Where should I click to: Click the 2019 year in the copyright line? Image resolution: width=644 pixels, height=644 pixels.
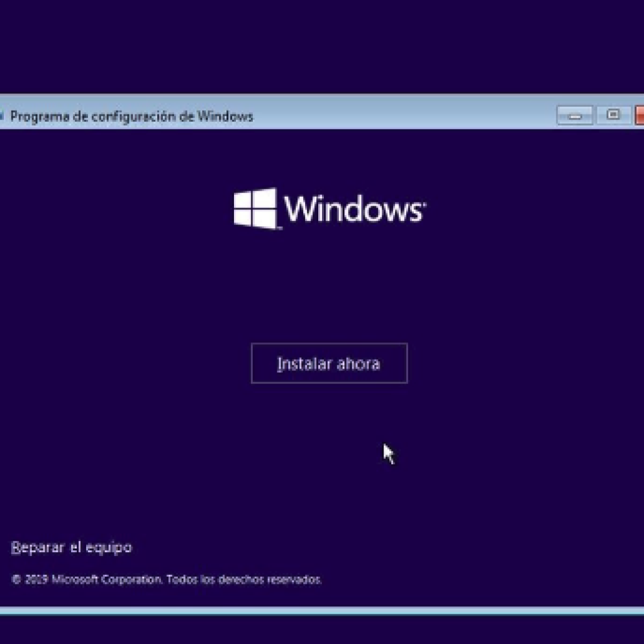coord(36,580)
